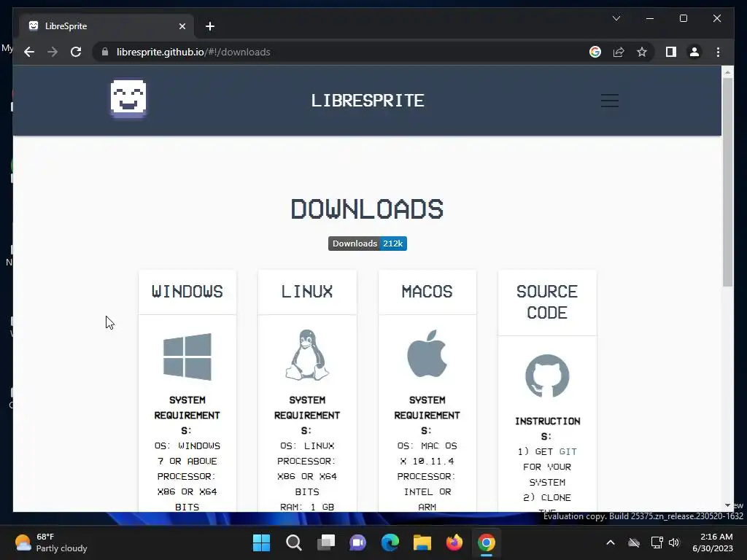Open the weather widget showing 68°F
The width and height of the screenshot is (747, 560).
(52, 542)
